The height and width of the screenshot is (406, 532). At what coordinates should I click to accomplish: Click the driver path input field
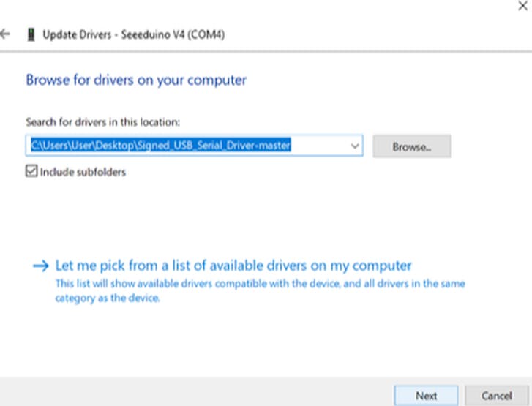(195, 146)
